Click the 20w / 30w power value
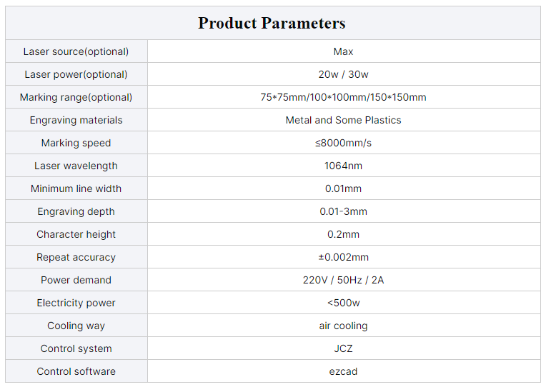 (343, 74)
